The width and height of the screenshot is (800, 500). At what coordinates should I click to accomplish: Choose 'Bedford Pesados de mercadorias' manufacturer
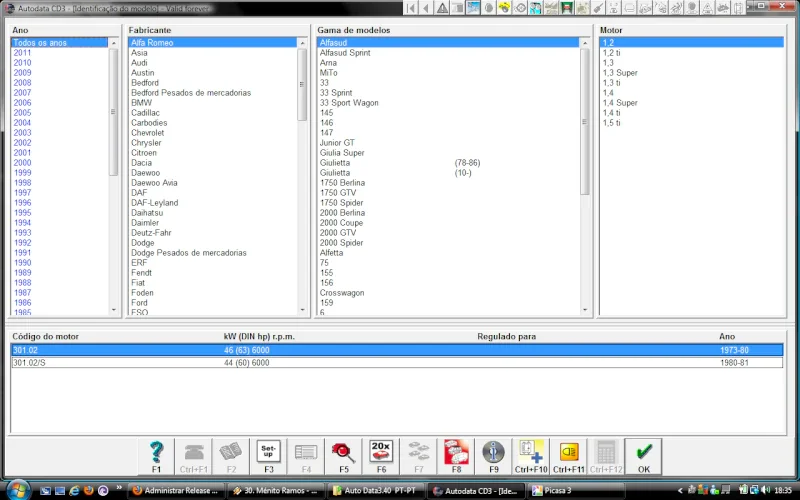(191, 93)
